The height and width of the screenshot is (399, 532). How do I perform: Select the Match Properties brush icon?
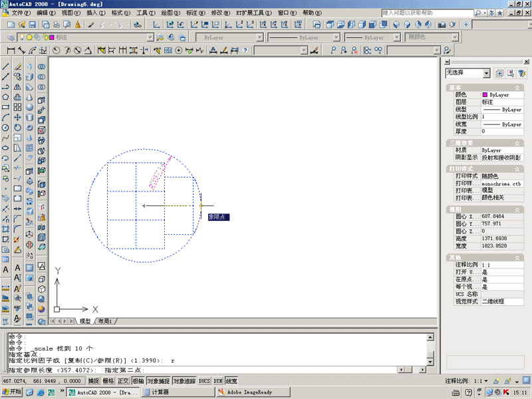(x=91, y=25)
